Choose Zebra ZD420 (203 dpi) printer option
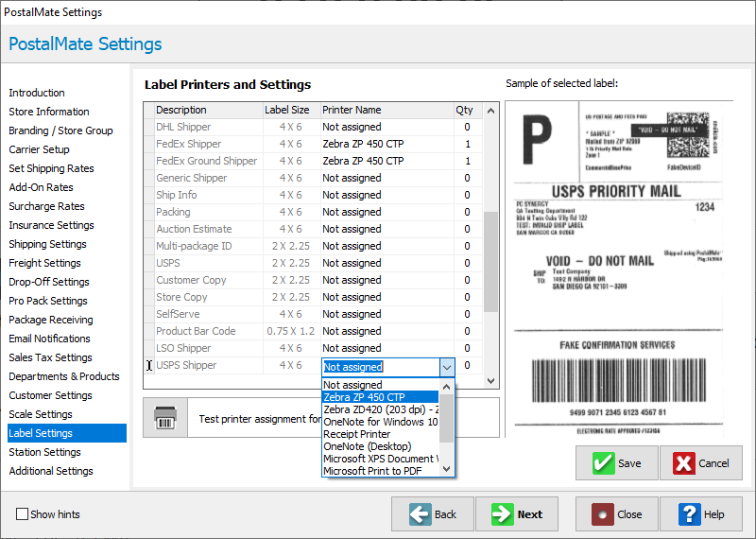Viewport: 756px width, 539px height. coord(380,409)
